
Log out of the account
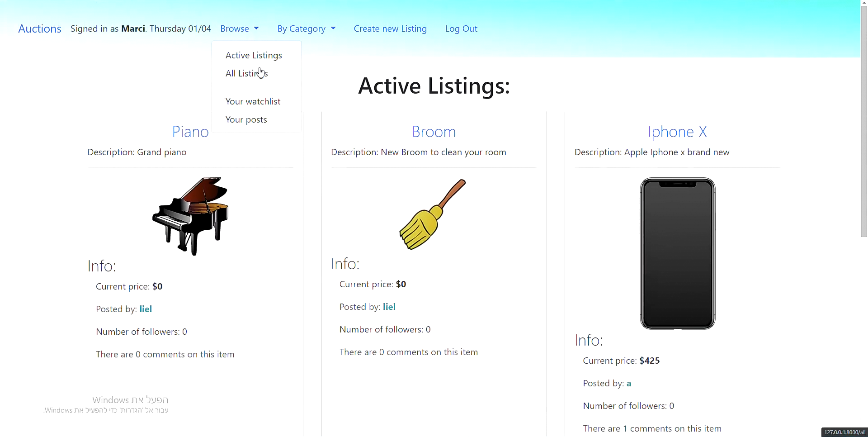coord(461,29)
